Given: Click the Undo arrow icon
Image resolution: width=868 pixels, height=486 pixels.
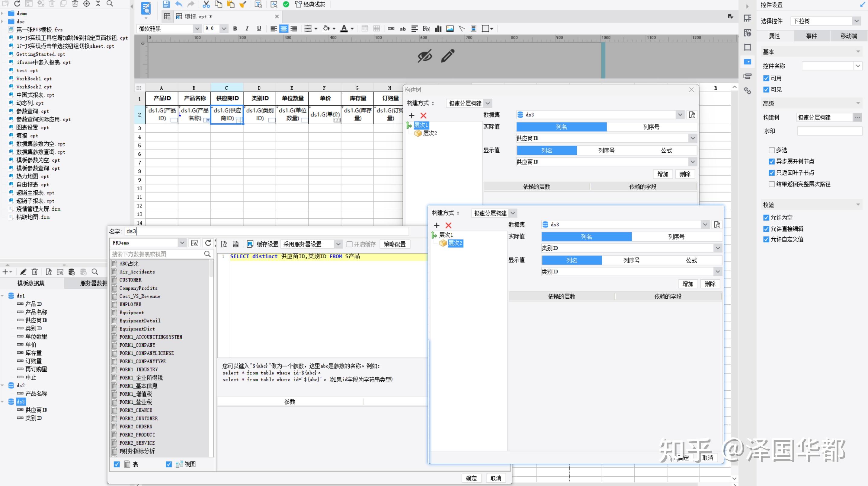Looking at the screenshot, I should coord(179,5).
